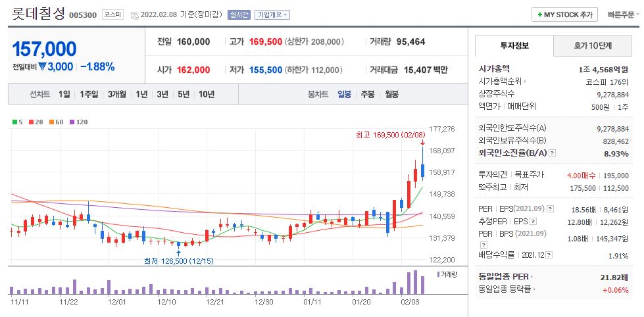The height and width of the screenshot is (317, 644).
Task: Switch to the 호가10단계 tab
Action: [x=593, y=45]
